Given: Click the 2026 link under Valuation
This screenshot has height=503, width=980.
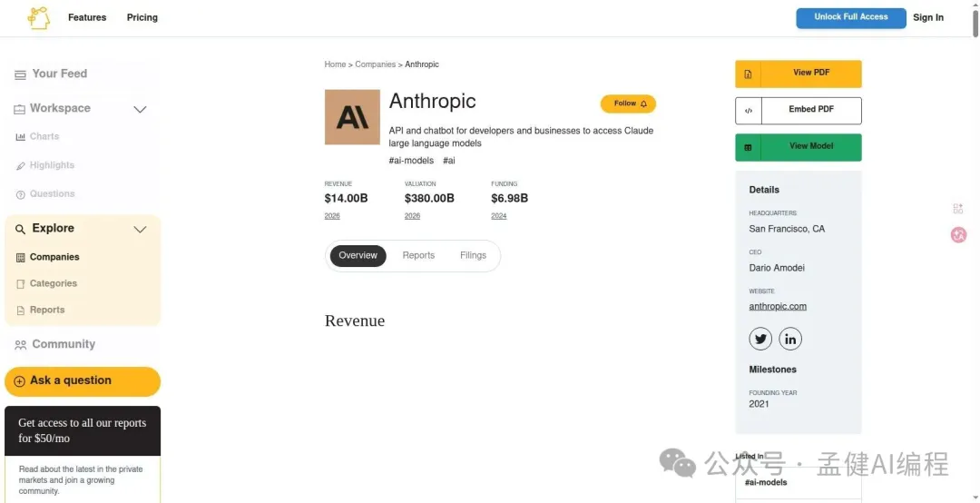Looking at the screenshot, I should (412, 216).
